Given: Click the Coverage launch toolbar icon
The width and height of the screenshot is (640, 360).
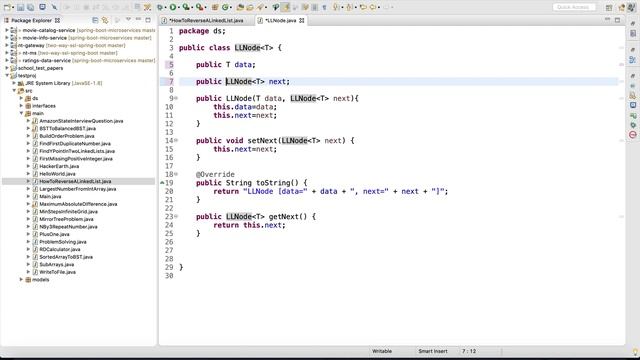Looking at the screenshot, I should coord(186,7).
